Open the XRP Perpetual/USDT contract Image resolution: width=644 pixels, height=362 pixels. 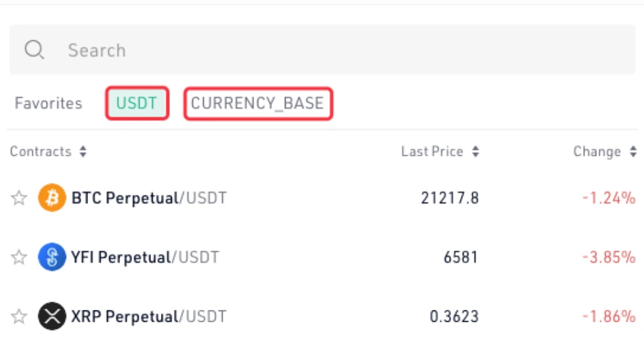point(148,316)
